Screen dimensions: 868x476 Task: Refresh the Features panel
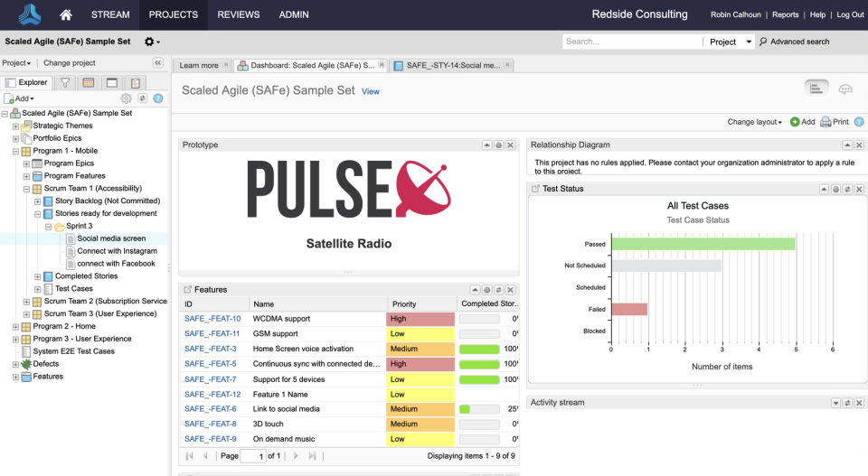(498, 290)
